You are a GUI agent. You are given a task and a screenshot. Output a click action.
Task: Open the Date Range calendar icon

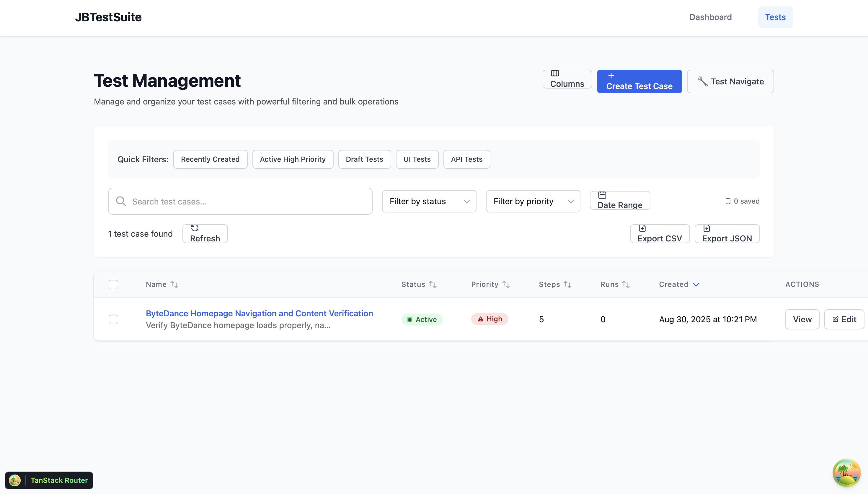pyautogui.click(x=602, y=195)
